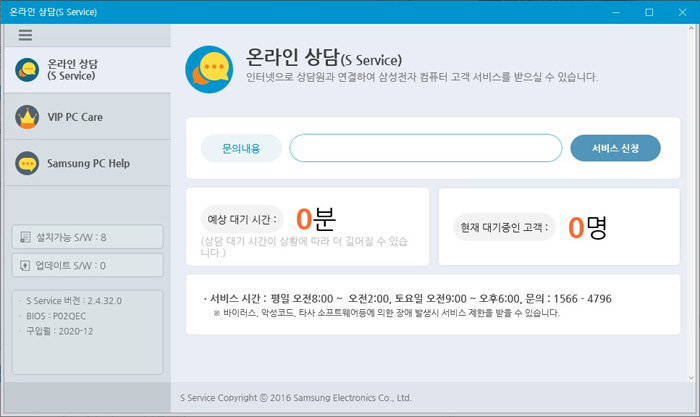Image resolution: width=700 pixels, height=417 pixels.
Task: Click the 0분 wait time value
Action: pos(316,219)
